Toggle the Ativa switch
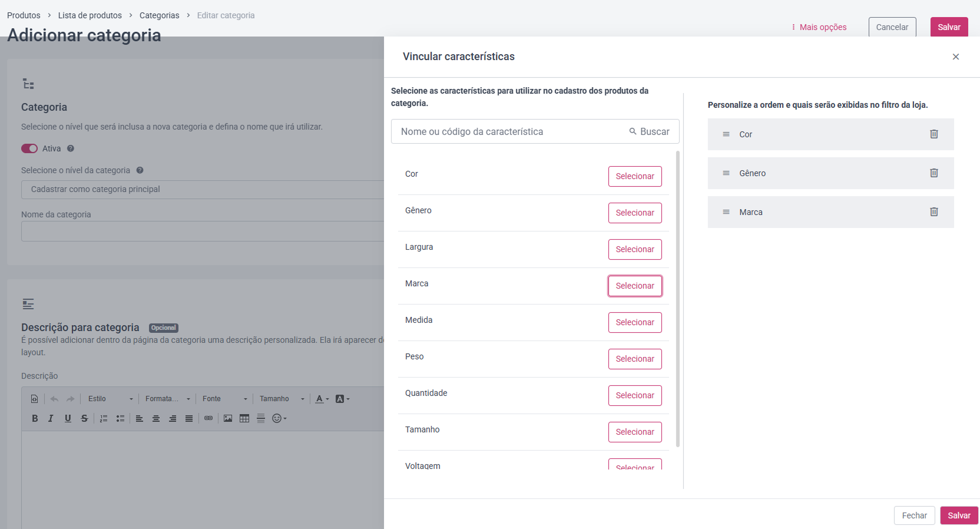 click(29, 148)
